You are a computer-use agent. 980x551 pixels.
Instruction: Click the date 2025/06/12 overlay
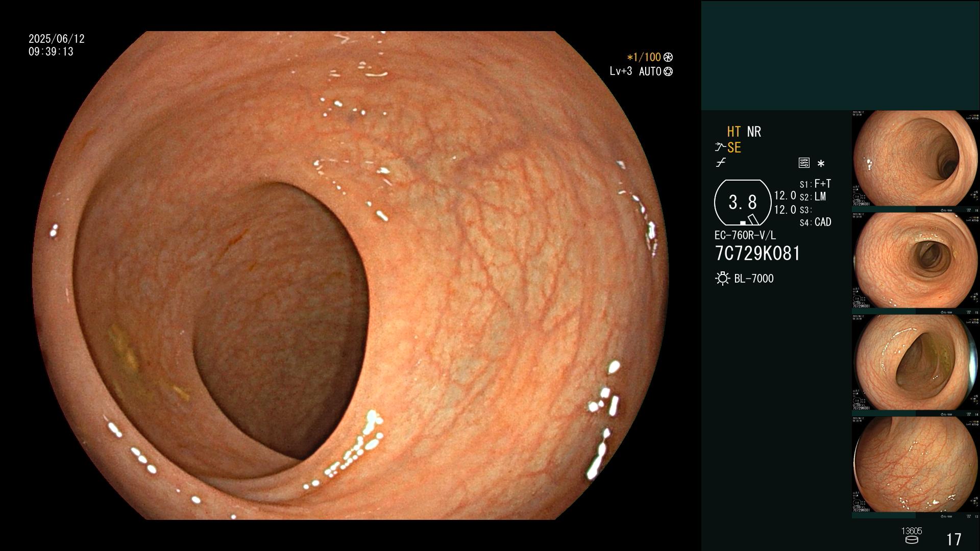57,39
